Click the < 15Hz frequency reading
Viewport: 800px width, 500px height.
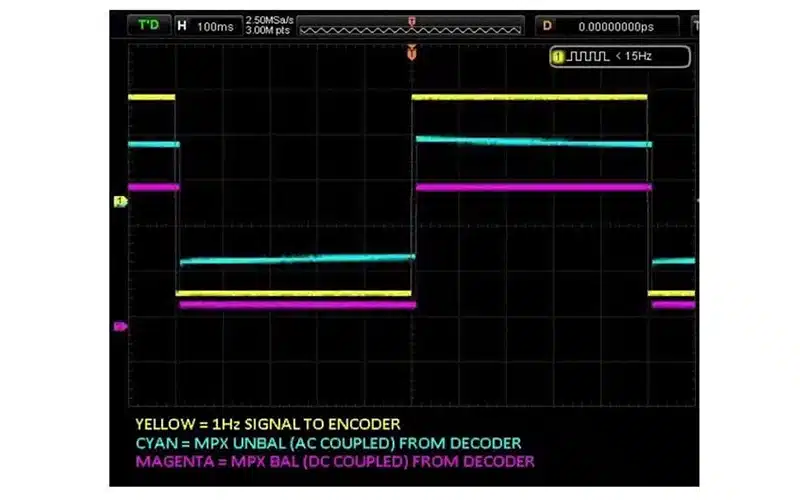click(x=634, y=56)
